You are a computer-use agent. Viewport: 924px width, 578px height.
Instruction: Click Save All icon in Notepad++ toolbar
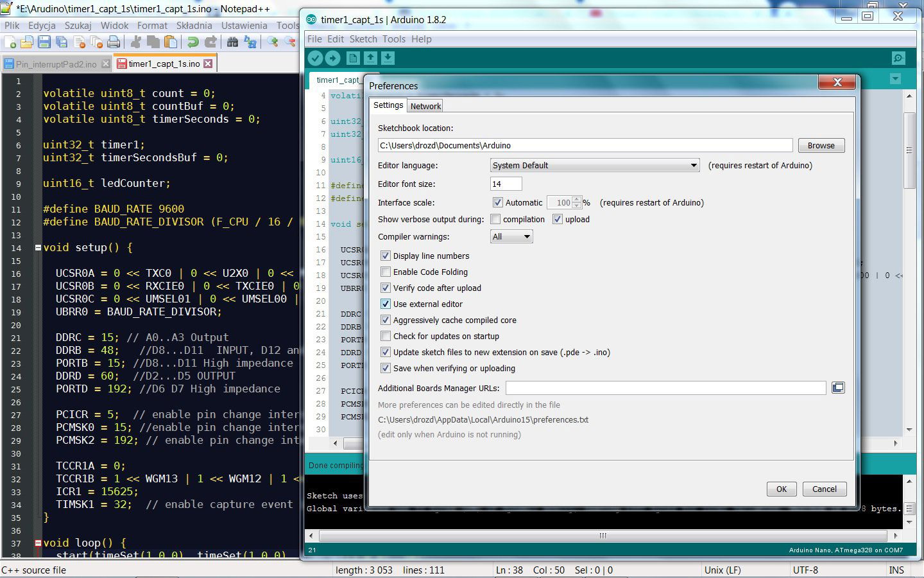pos(62,42)
